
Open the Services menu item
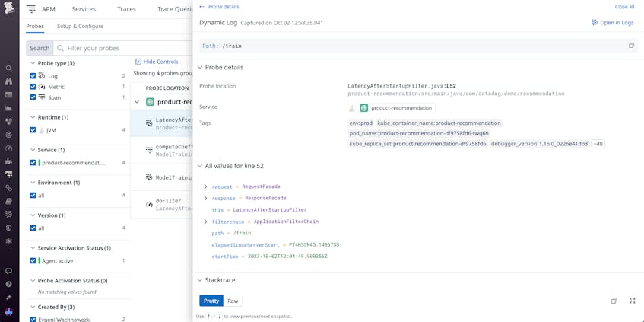pyautogui.click(x=84, y=9)
